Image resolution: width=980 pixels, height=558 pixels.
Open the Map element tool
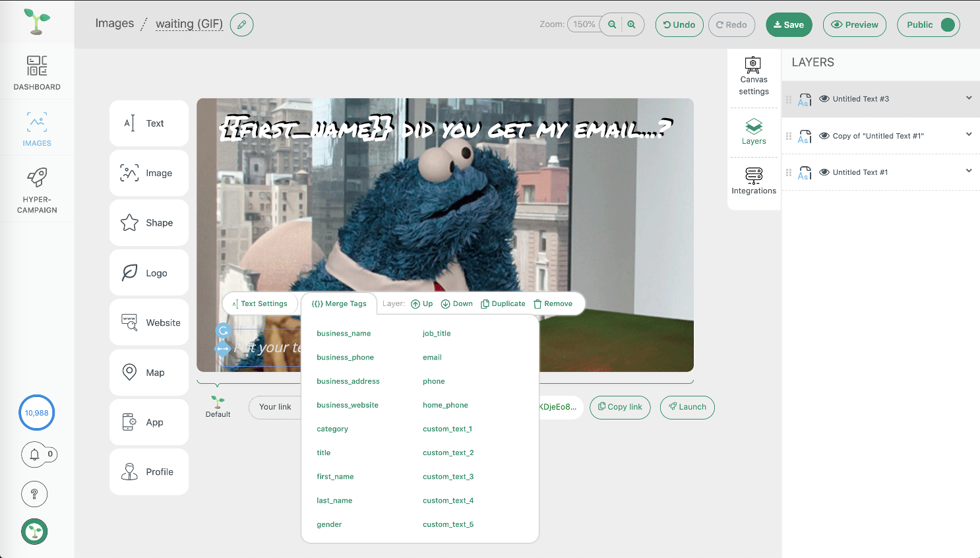tap(149, 372)
